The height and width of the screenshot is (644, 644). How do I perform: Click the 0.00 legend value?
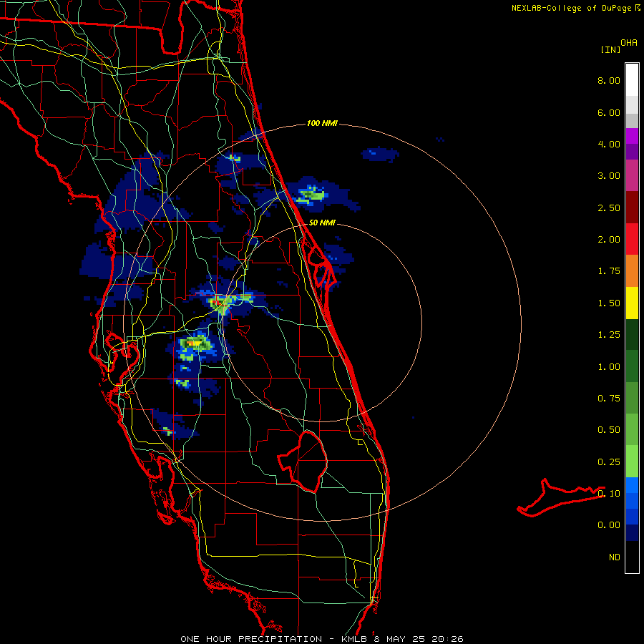click(x=609, y=525)
